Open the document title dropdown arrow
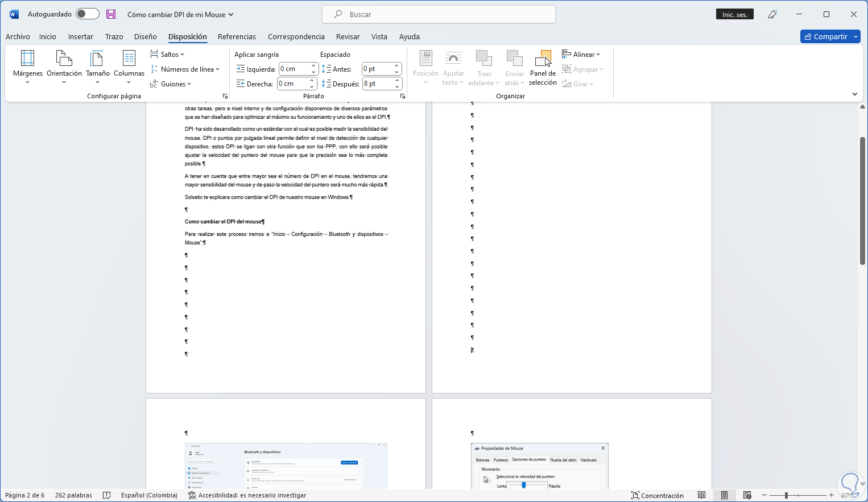Screen dimensions: 868x502 [x=231, y=15]
